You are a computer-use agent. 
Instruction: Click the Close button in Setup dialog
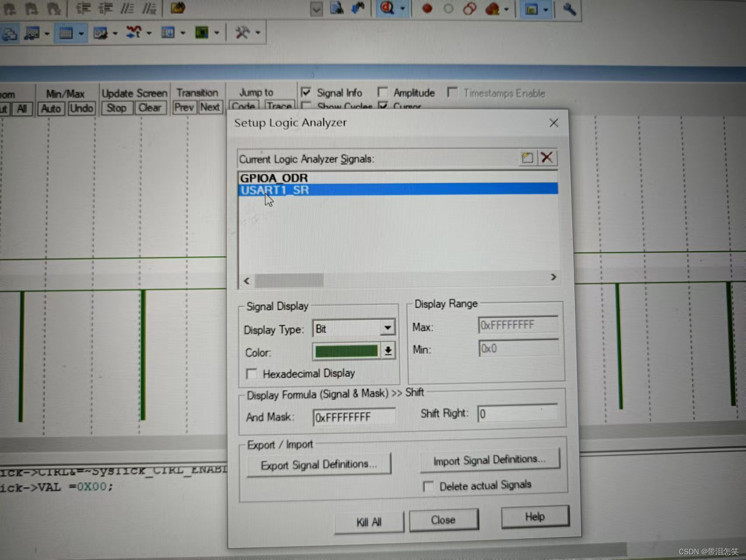pyautogui.click(x=443, y=520)
